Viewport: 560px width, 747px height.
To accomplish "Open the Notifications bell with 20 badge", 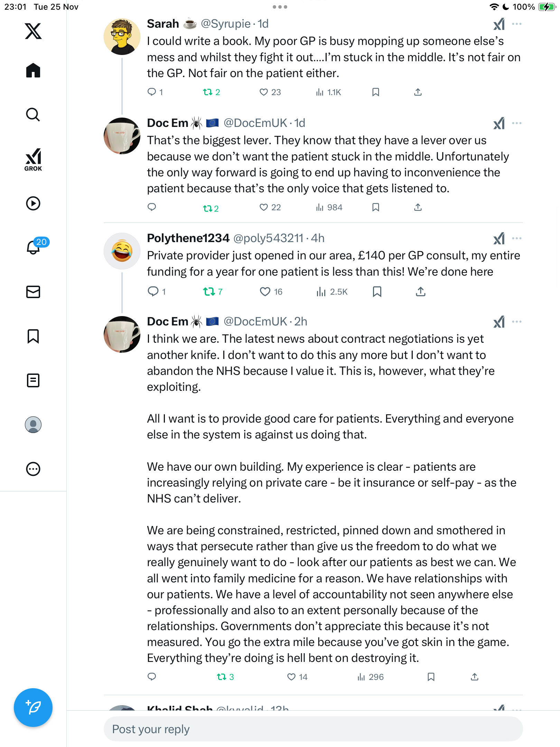I will [33, 247].
